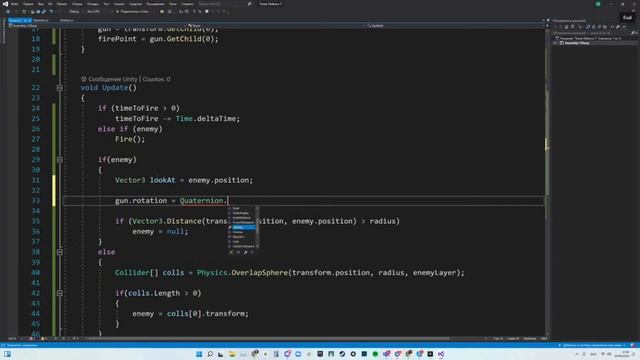Click 'Fire();' call on line 27
Screen dimensions: 640x360
(130, 139)
